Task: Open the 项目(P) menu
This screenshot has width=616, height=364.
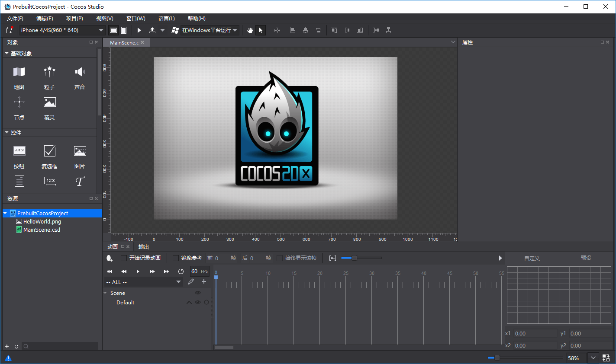Action: [x=74, y=19]
